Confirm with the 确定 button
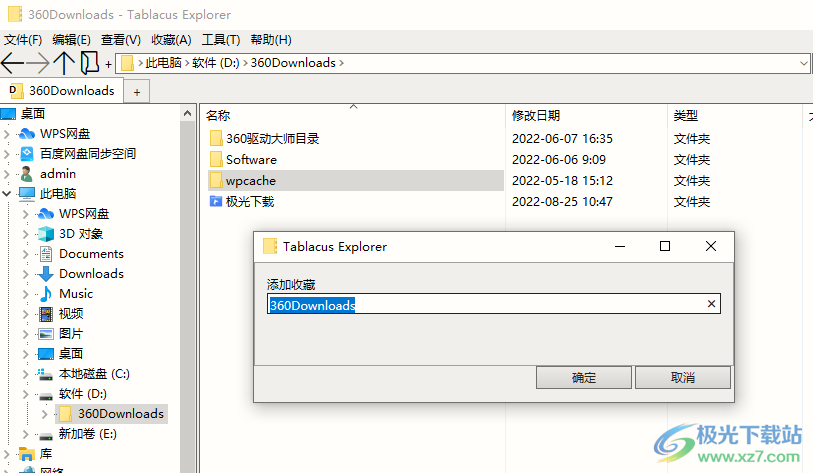The image size is (813, 473). 584,378
